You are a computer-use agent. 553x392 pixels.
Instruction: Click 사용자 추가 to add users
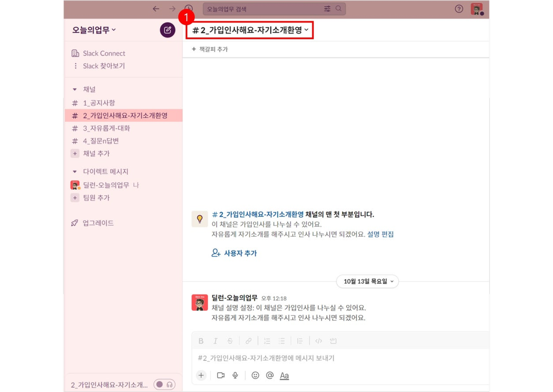(x=234, y=253)
